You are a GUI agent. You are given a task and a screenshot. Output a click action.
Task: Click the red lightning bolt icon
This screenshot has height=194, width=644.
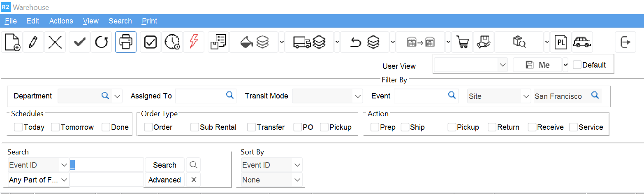click(x=194, y=42)
